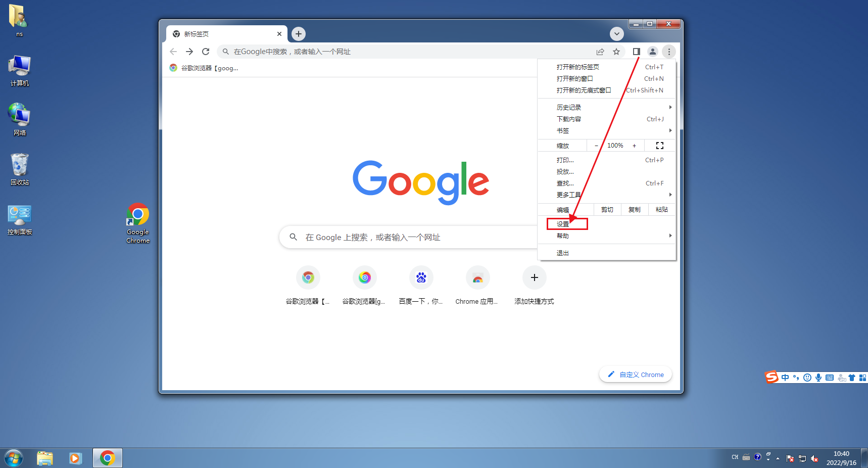868x468 pixels.
Task: Open the profile avatar button
Action: pos(653,52)
